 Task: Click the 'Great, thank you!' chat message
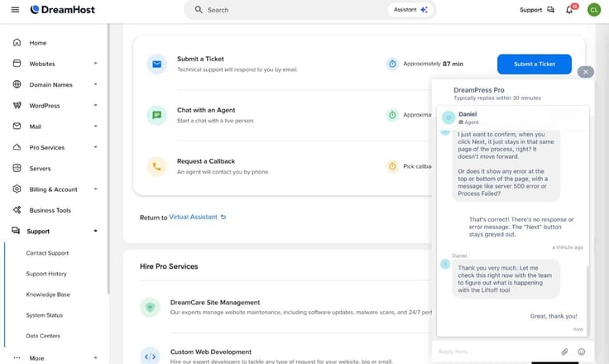coord(554,316)
